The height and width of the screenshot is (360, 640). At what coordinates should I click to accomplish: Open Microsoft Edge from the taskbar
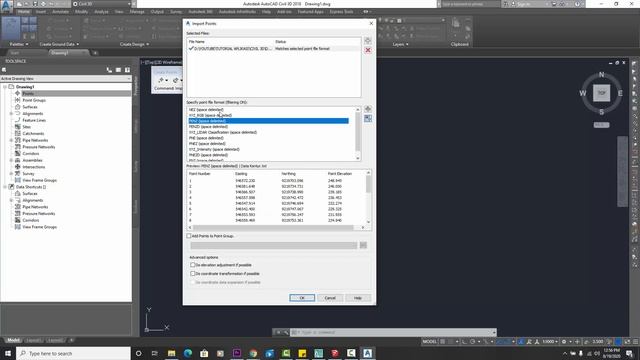coord(188,353)
